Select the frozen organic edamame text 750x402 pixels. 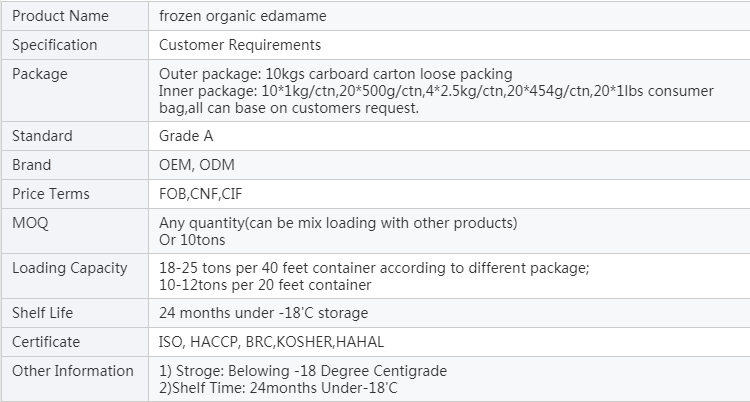243,16
